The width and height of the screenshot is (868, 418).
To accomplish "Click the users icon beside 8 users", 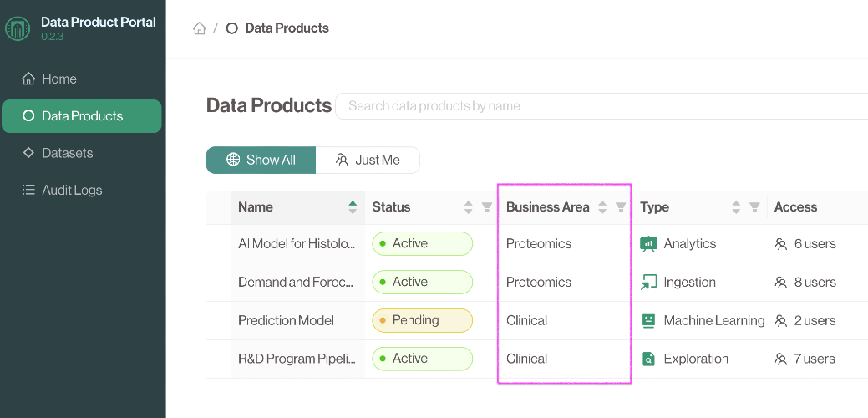I will pyautogui.click(x=781, y=283).
